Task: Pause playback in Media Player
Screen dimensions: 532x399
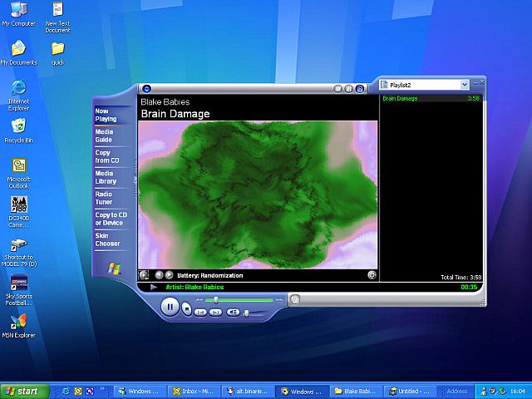Action: (170, 307)
